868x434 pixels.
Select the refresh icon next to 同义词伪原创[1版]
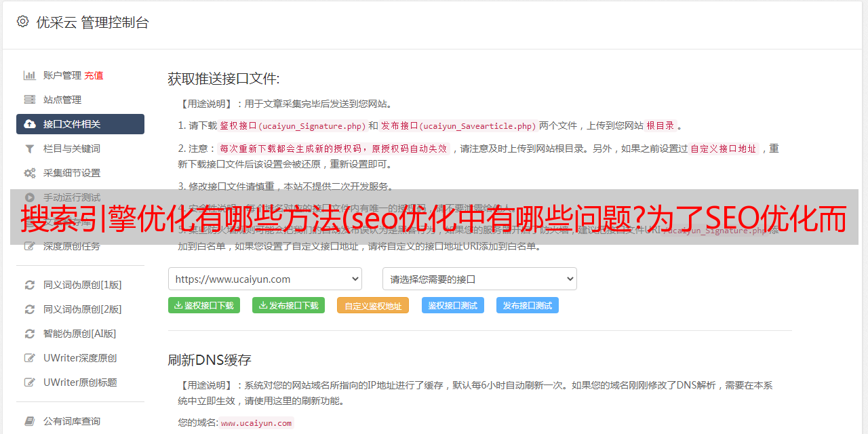tap(30, 285)
